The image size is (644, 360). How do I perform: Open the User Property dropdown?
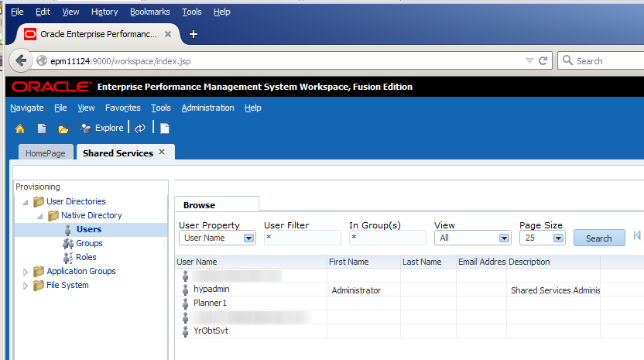coord(248,238)
